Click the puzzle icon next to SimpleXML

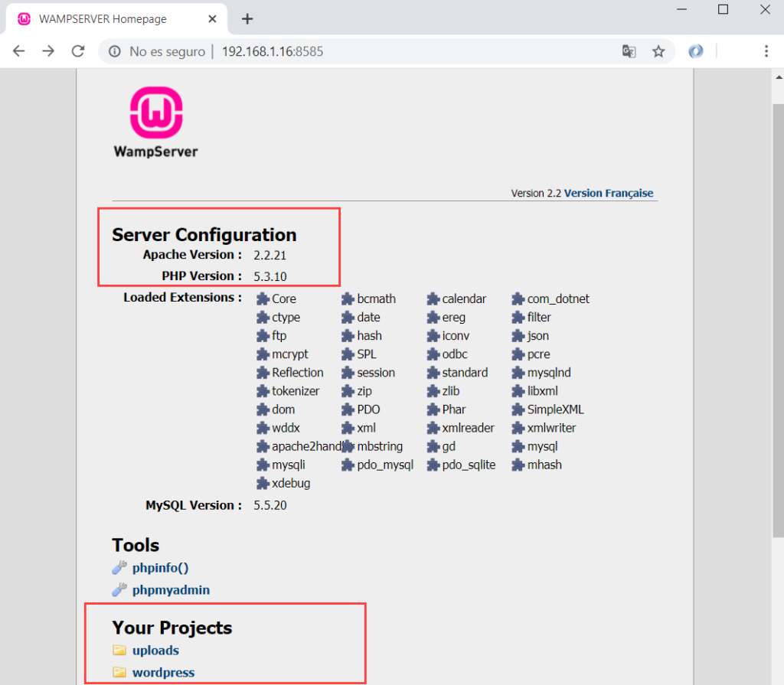[x=518, y=410]
